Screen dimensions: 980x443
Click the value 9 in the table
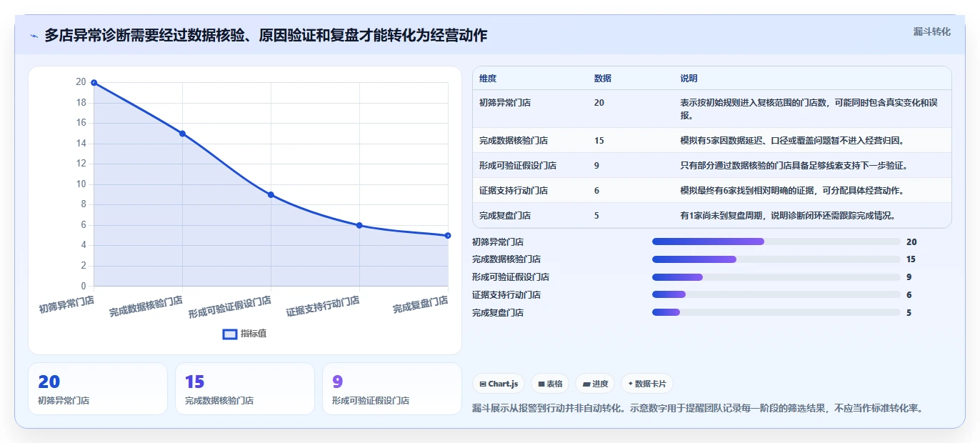[596, 166]
